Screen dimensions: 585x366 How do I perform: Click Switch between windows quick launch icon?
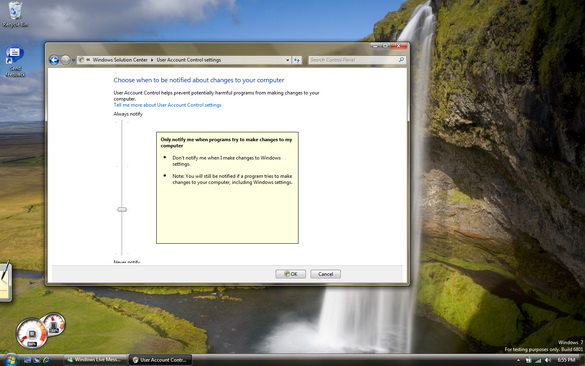click(37, 360)
